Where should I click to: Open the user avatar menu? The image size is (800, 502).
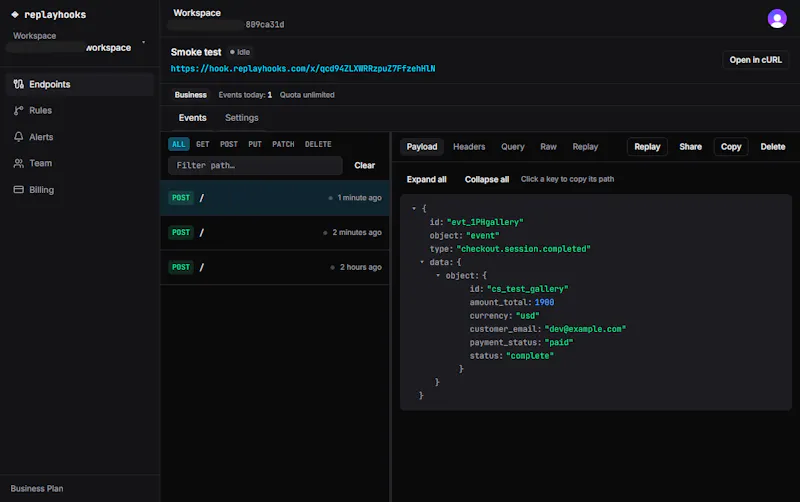pos(777,19)
